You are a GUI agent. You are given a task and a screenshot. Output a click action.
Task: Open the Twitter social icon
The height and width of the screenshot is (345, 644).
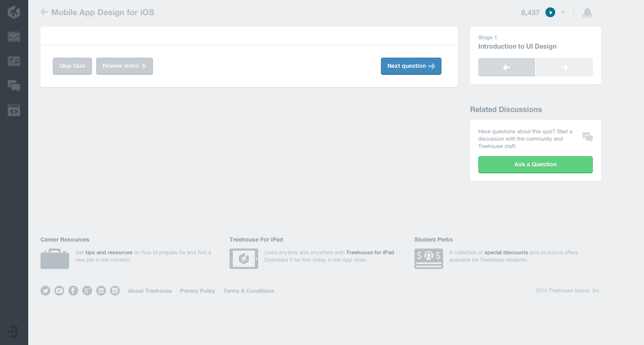[45, 291]
